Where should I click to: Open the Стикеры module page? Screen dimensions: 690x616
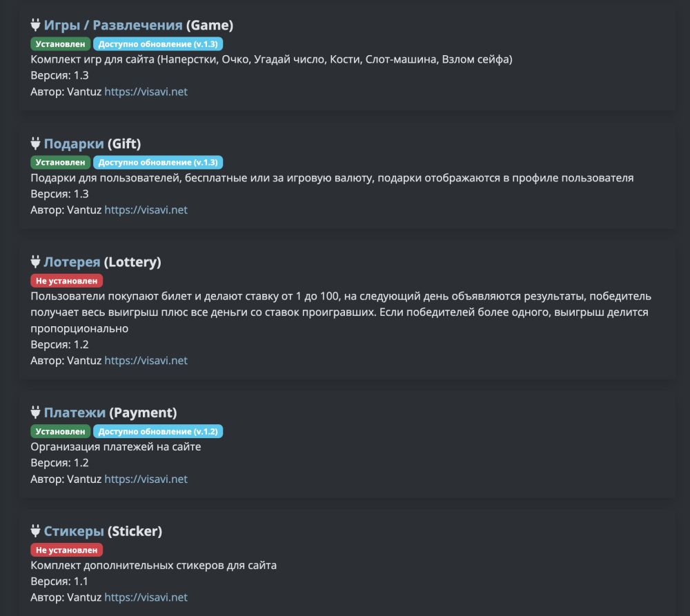tap(74, 531)
